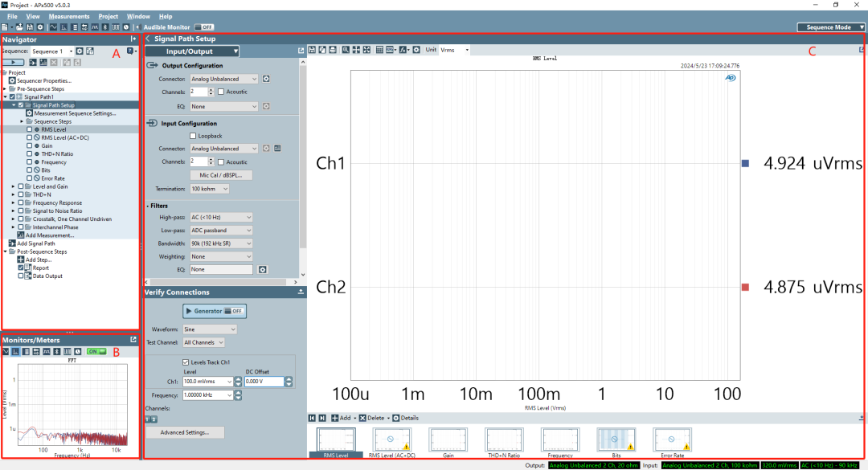Click the Sequence settings gear in Navigator
The width and height of the screenshot is (868, 470).
(80, 50)
